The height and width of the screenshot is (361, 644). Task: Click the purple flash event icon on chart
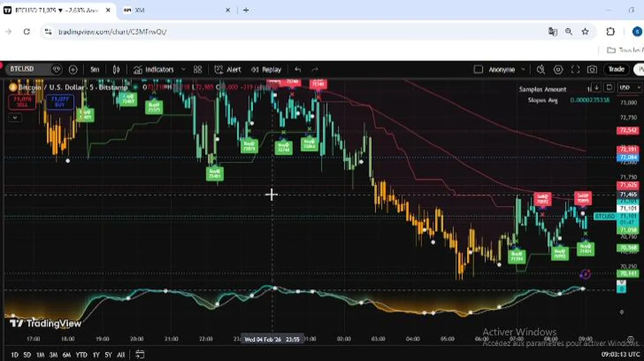[585, 274]
